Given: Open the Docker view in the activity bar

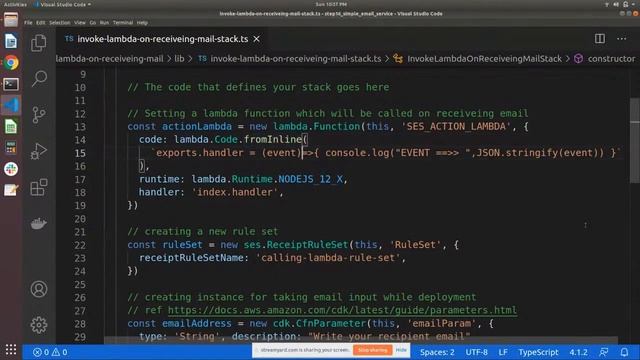Looking at the screenshot, I should point(39,223).
